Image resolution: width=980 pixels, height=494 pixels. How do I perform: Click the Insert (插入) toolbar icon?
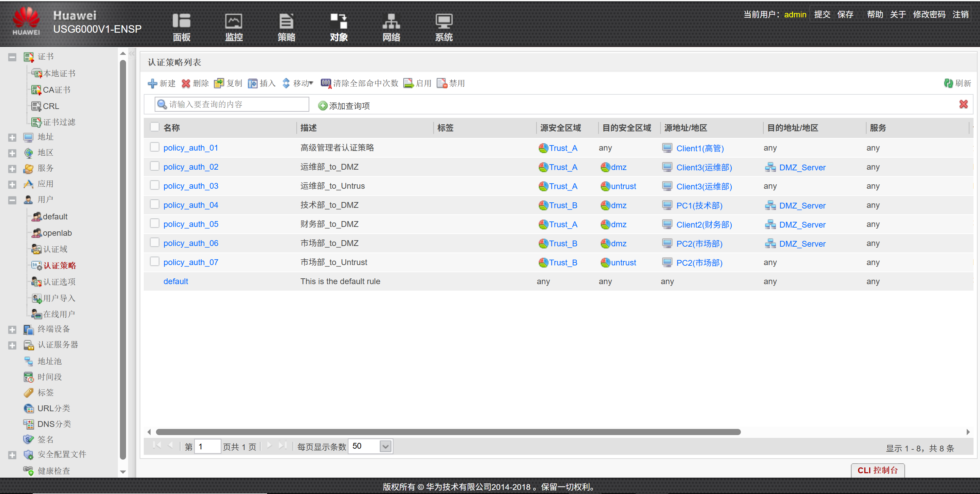click(x=252, y=83)
